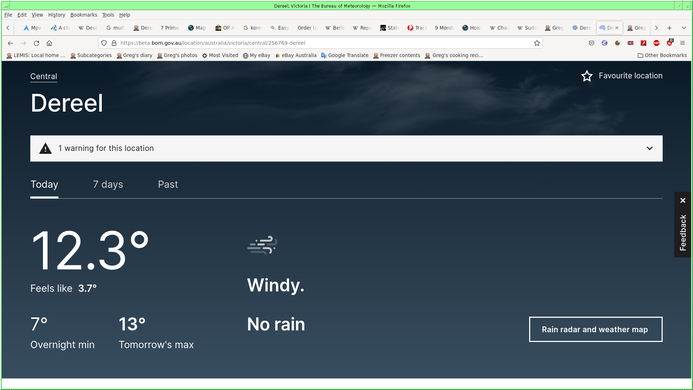Switch to the Easy browser tab

point(279,28)
